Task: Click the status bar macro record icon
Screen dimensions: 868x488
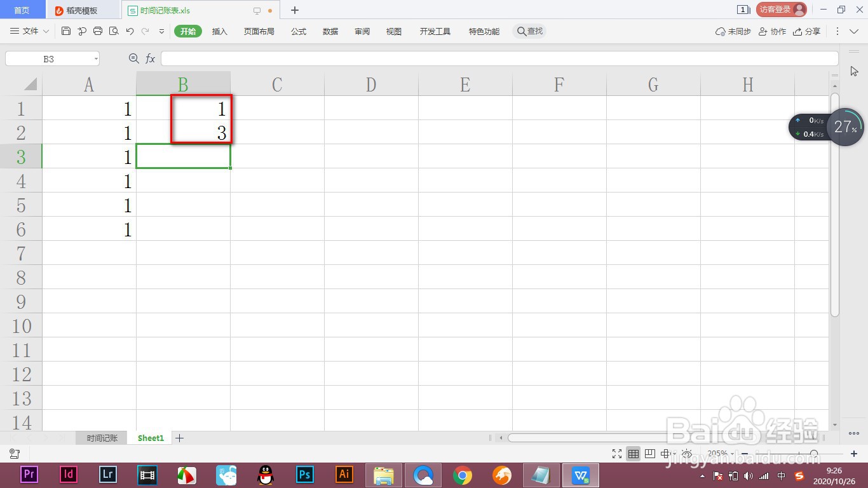Action: (14, 454)
